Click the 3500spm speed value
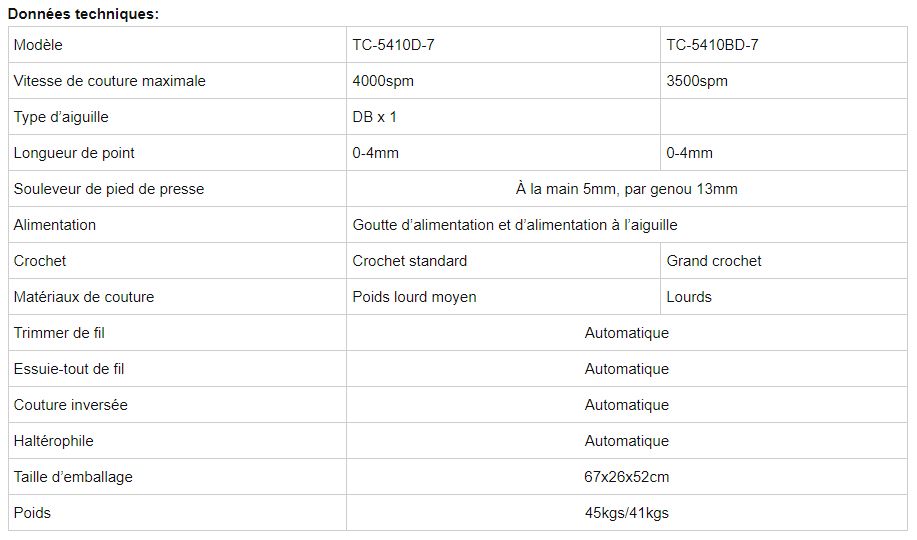The width and height of the screenshot is (917, 540). [x=697, y=81]
